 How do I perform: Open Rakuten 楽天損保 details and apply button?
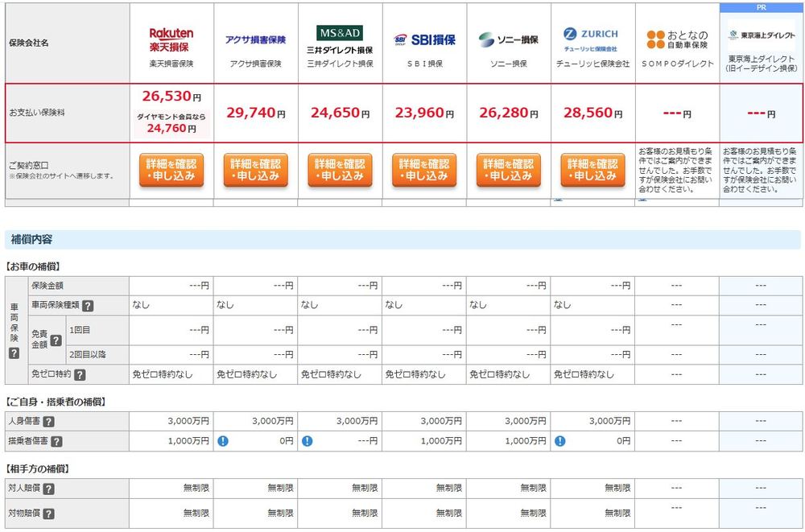pos(171,170)
